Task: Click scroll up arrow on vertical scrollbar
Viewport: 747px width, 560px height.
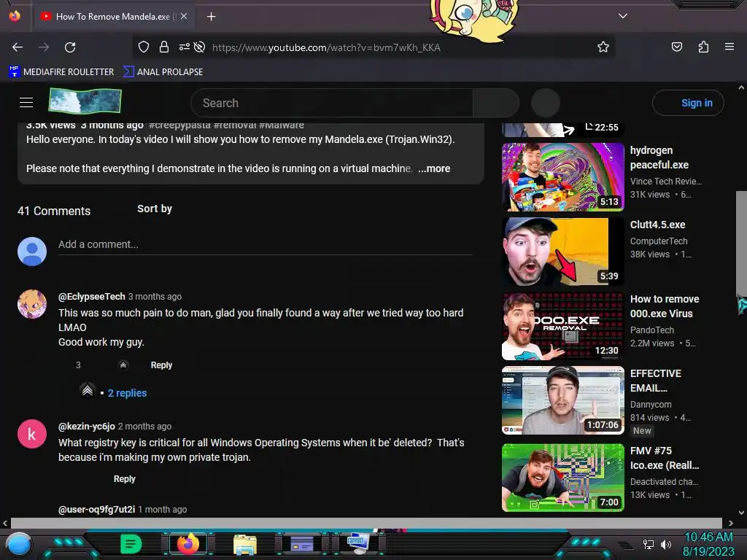Action: click(x=741, y=88)
